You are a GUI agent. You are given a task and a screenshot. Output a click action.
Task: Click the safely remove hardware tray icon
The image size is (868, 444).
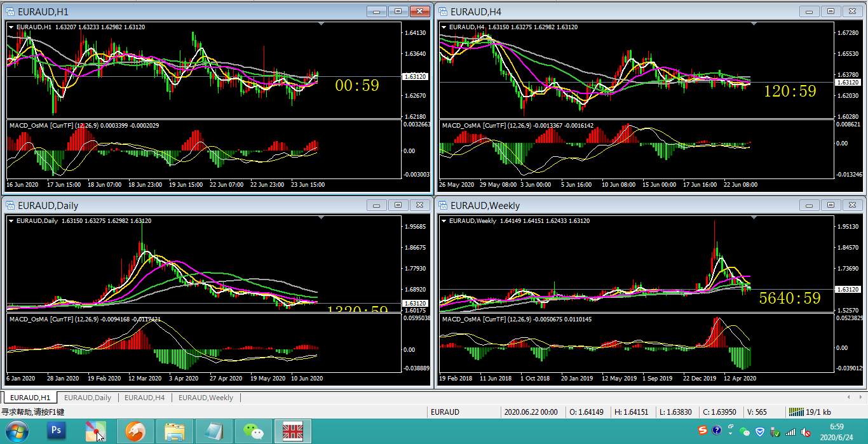(x=775, y=431)
